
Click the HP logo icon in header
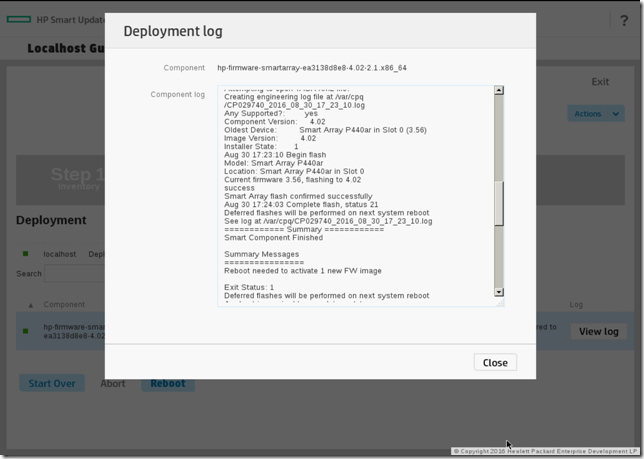pyautogui.click(x=19, y=19)
